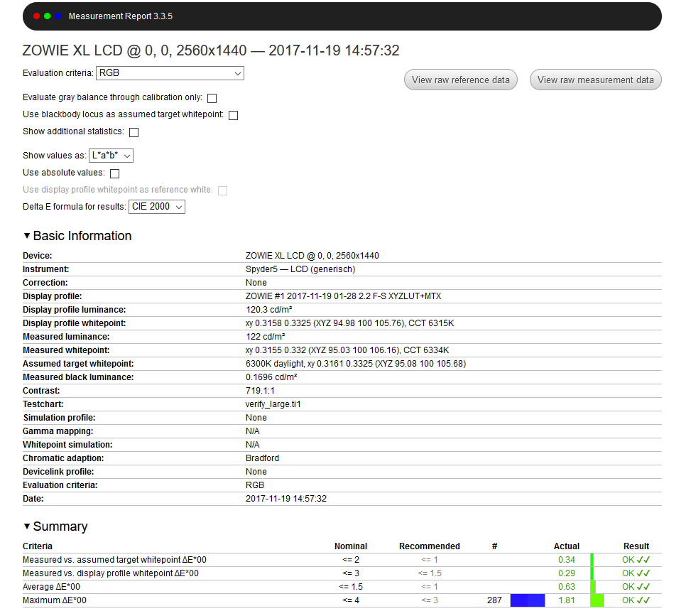This screenshot has width=691, height=616.
Task: Click disabled display profile whitepoint reference checkbox
Action: tap(222, 191)
